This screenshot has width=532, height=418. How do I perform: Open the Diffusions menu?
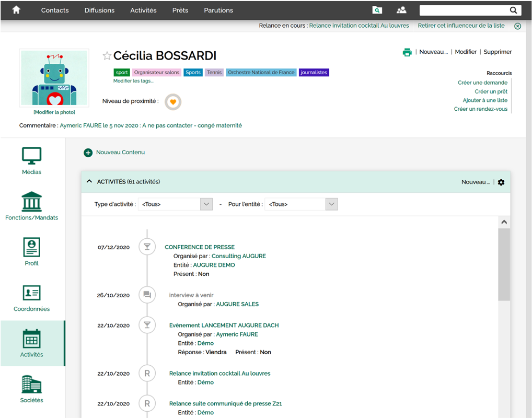(99, 10)
